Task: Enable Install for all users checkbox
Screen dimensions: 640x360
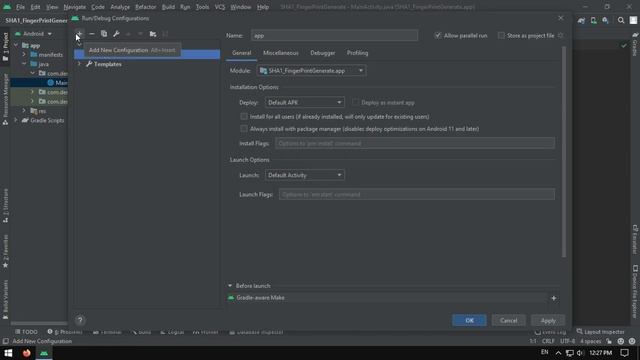Action: pyautogui.click(x=244, y=116)
